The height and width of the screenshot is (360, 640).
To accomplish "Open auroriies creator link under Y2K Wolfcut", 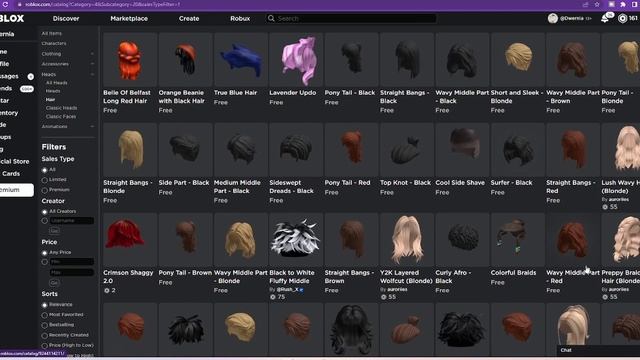I will [397, 289].
